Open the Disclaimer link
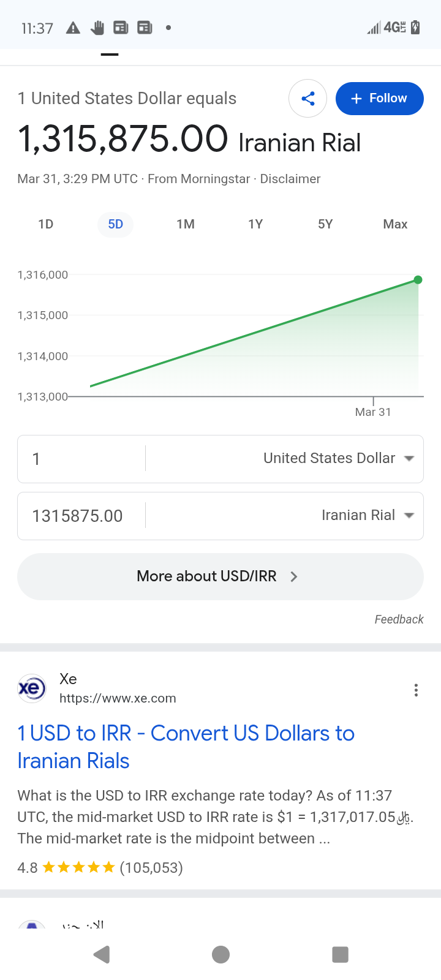Screen dimensions: 441x980 290,179
